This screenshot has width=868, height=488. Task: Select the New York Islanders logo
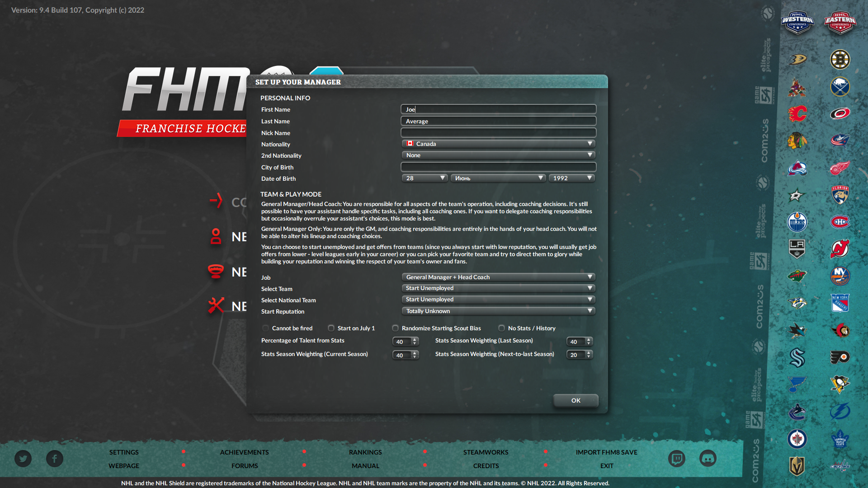840,276
